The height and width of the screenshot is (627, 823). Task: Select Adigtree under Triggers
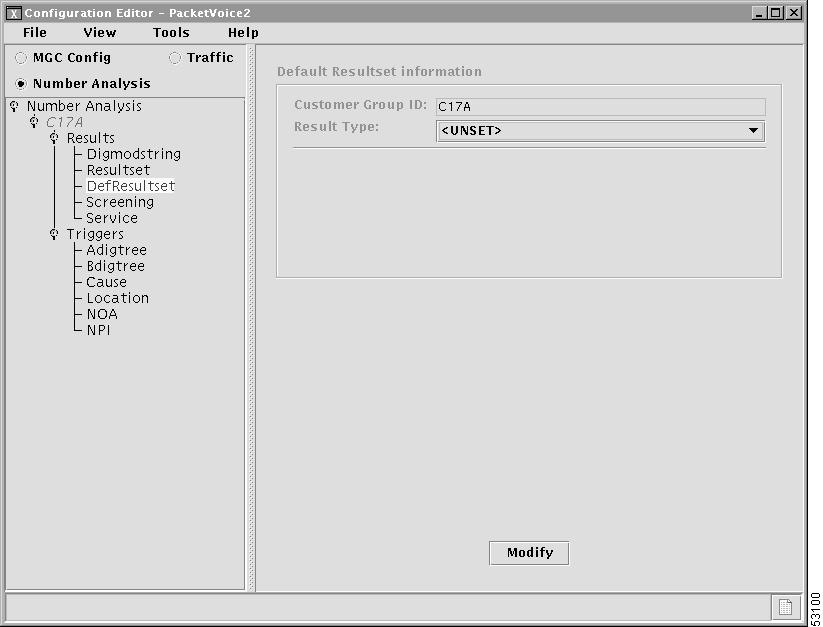pos(117,250)
